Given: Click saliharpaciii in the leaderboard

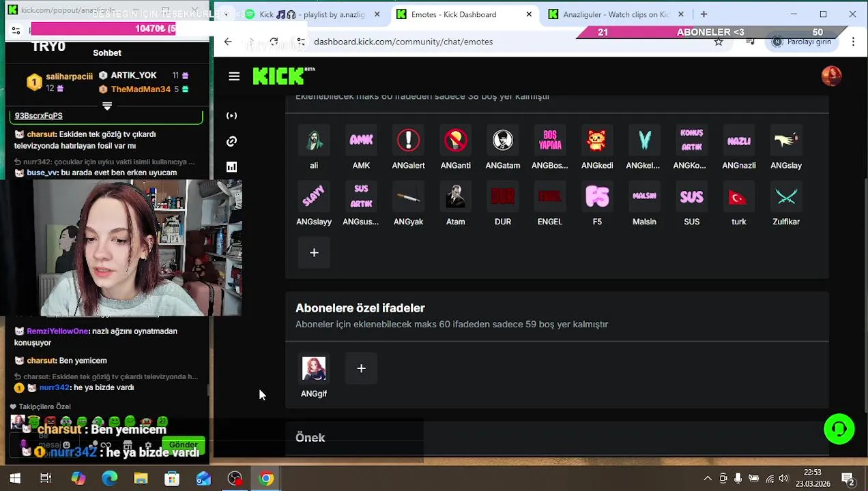Looking at the screenshot, I should click(69, 76).
